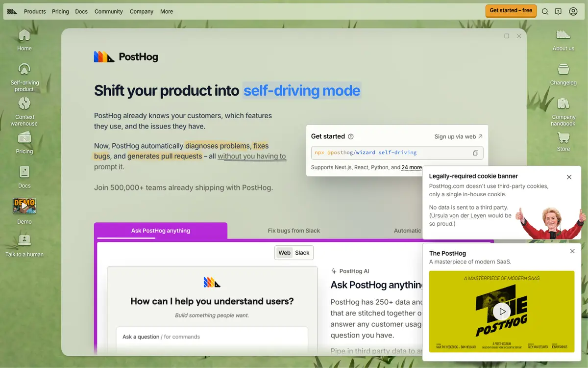
Task: Open the More menu
Action: point(167,11)
